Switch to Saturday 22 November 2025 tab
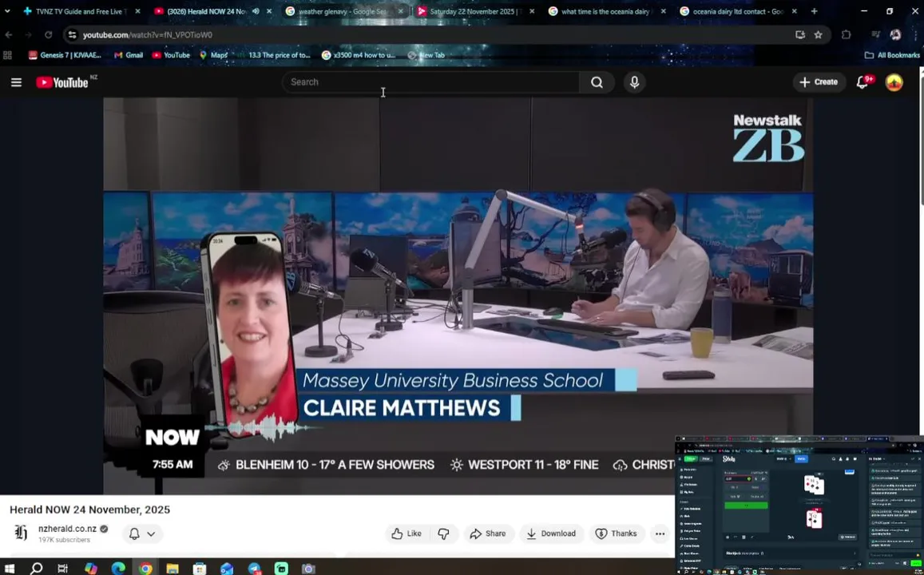 point(475,11)
